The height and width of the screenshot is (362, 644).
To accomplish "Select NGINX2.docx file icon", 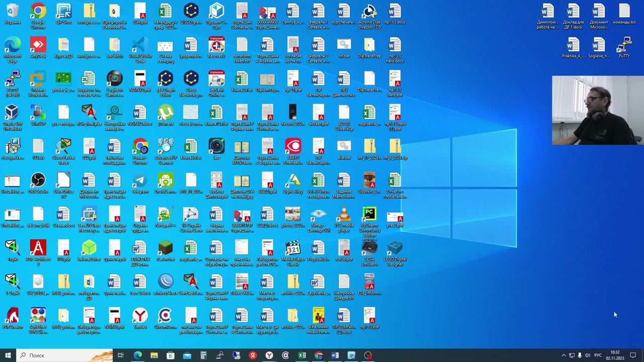I will (140, 115).
